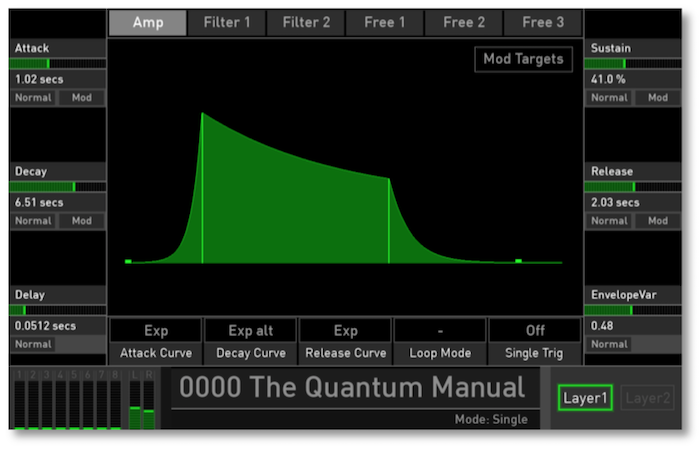Switch to the Free 3 tab
This screenshot has height=449, width=700.
coord(543,22)
